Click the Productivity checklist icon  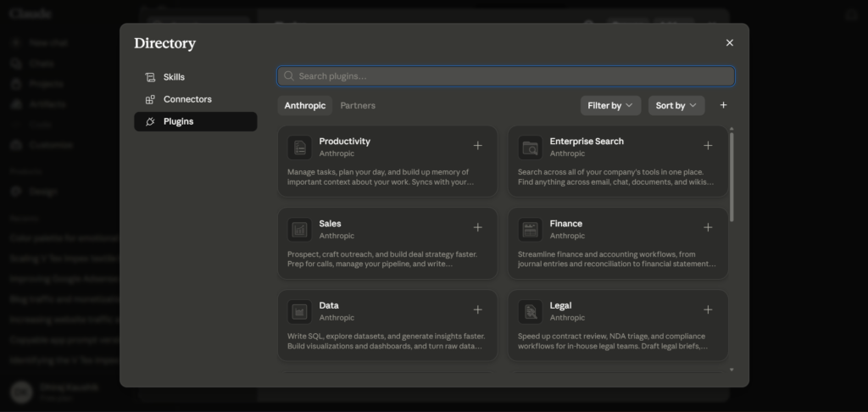(299, 148)
